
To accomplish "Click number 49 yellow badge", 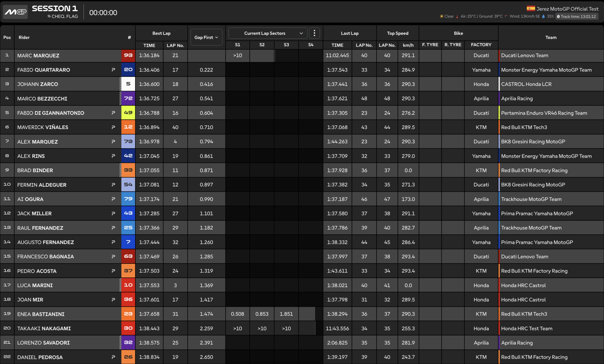I will [x=128, y=113].
